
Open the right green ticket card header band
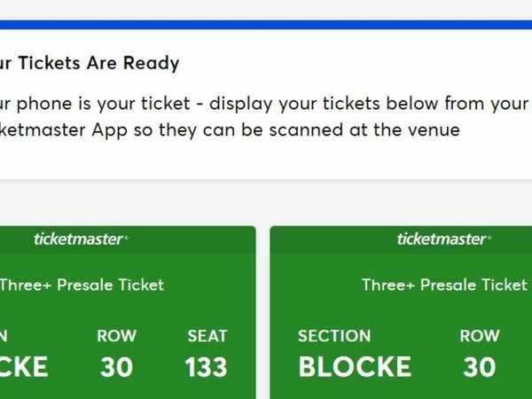(401, 240)
